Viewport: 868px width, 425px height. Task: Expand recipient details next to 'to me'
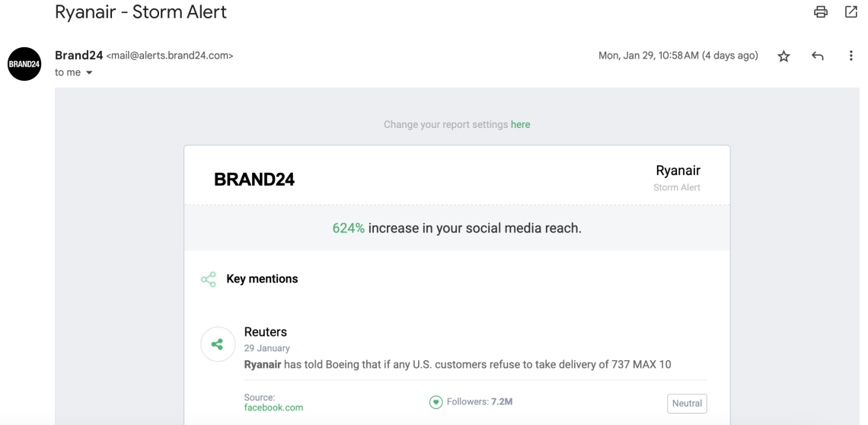click(89, 72)
